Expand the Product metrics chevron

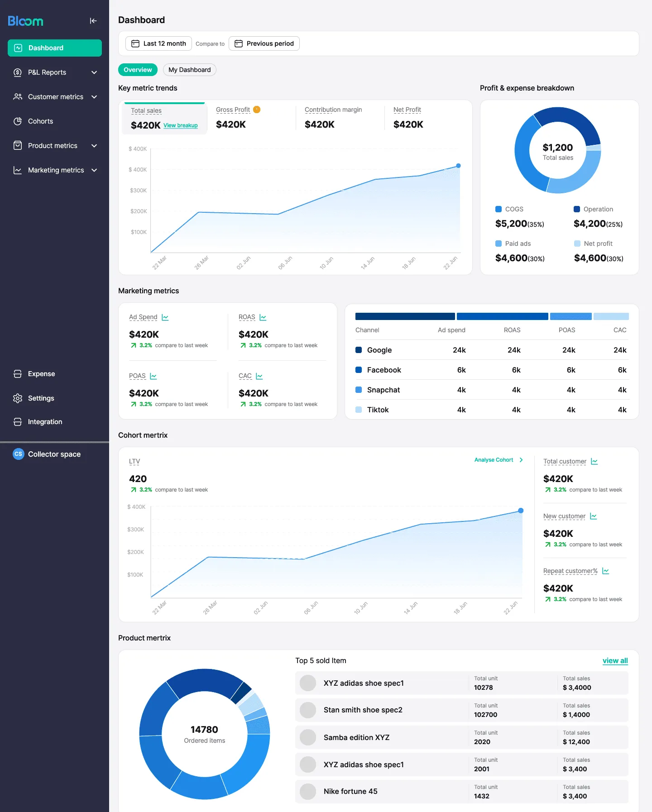click(94, 146)
